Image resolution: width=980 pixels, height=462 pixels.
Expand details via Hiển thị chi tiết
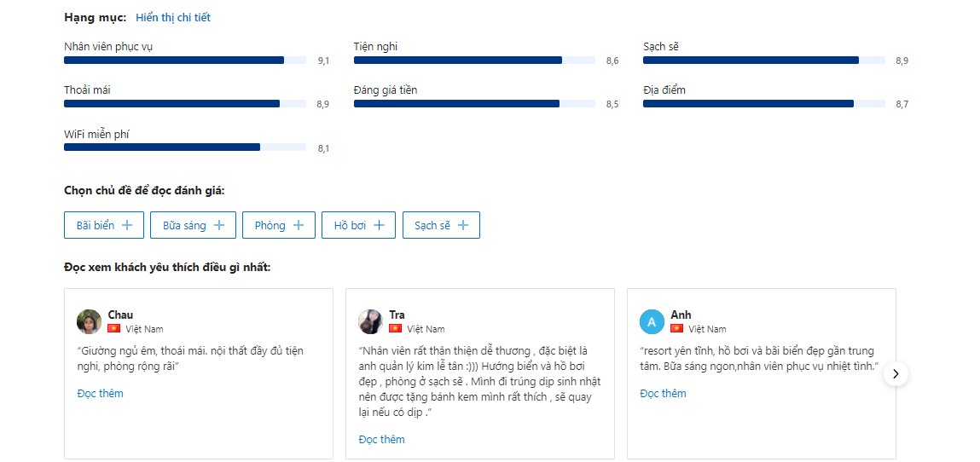tap(173, 17)
